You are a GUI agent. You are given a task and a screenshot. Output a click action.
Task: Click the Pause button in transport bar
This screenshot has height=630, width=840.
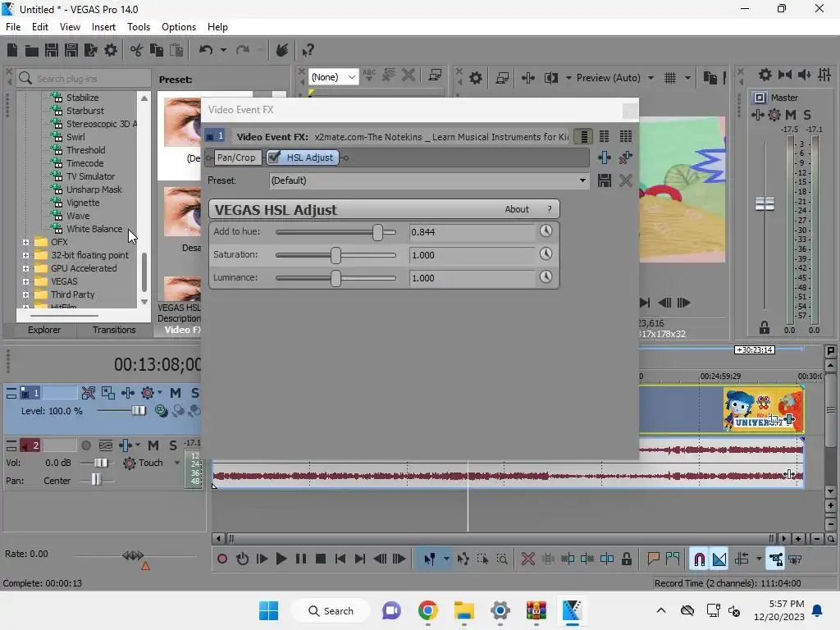click(301, 559)
